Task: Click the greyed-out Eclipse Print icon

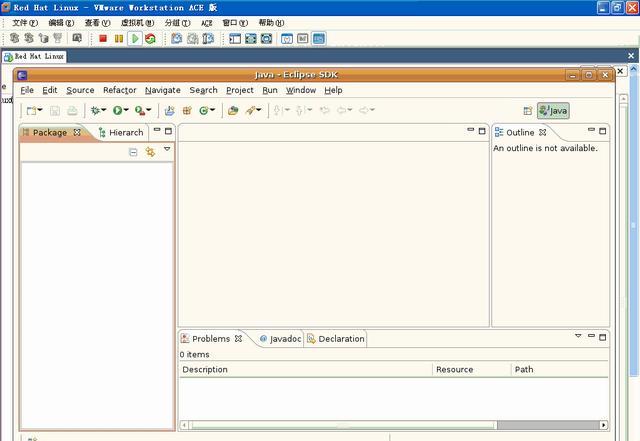Action: coord(72,111)
